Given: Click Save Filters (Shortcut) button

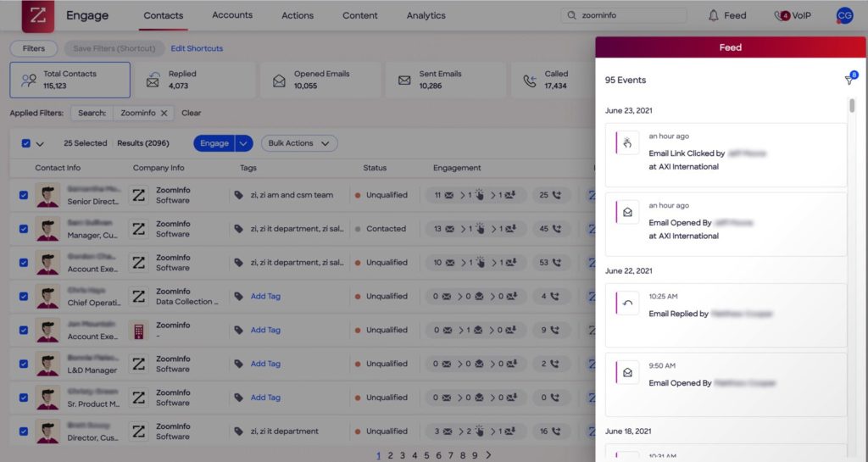Looking at the screenshot, I should click(114, 48).
